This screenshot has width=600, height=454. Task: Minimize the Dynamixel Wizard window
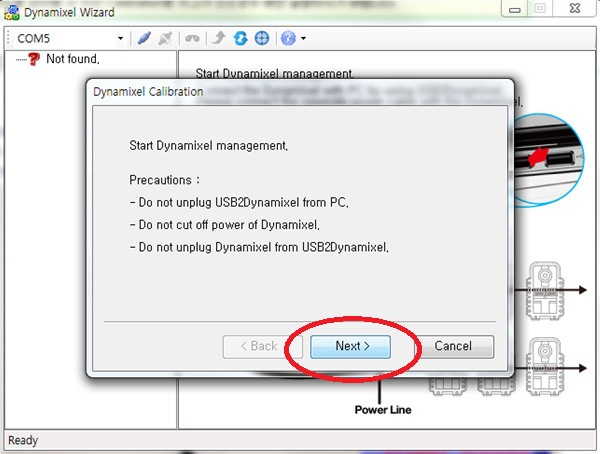click(515, 9)
